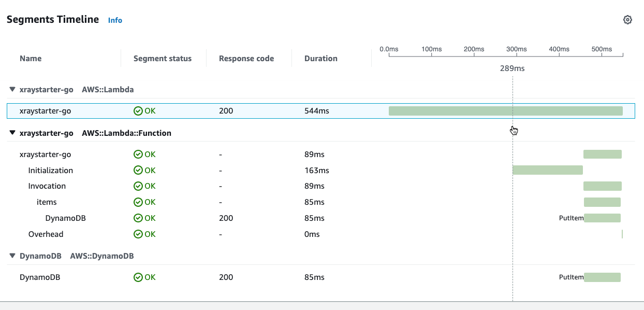Collapse the xraystarter-go AWS::Lambda group
The image size is (644, 310).
[12, 89]
